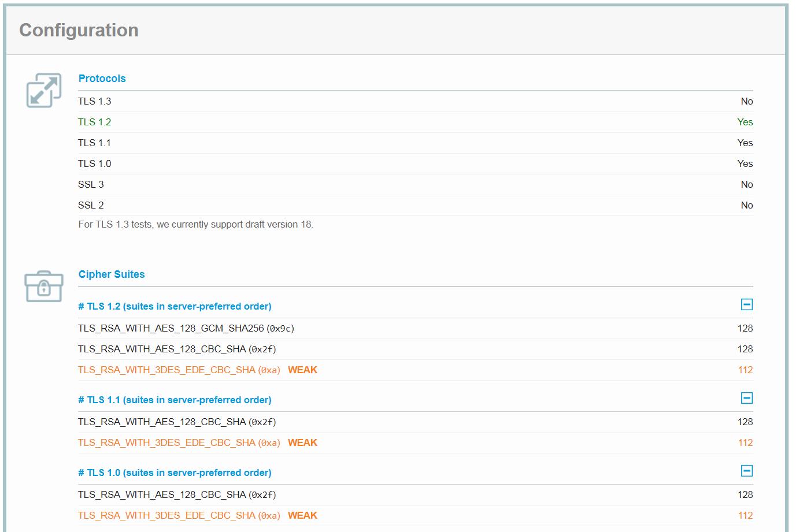Click the 'Yes' value for TLS 1.0
Screen dimensions: 803x532
click(x=745, y=163)
